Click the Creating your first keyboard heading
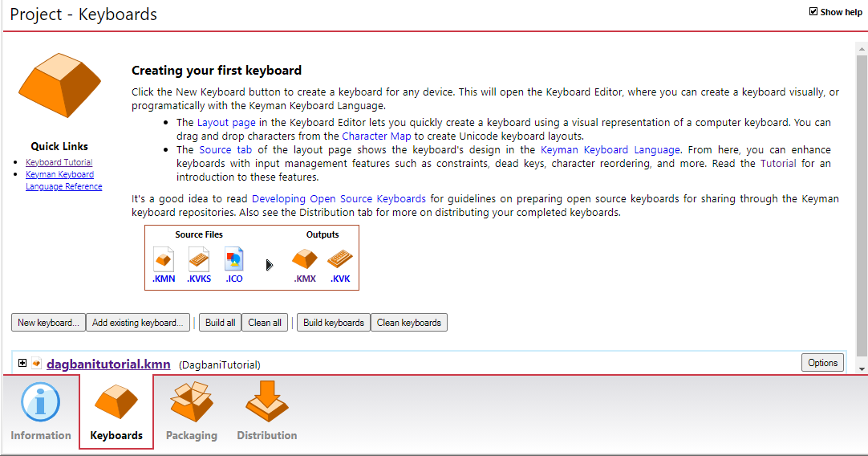Screen dimensions: 868x456 (x=217, y=71)
